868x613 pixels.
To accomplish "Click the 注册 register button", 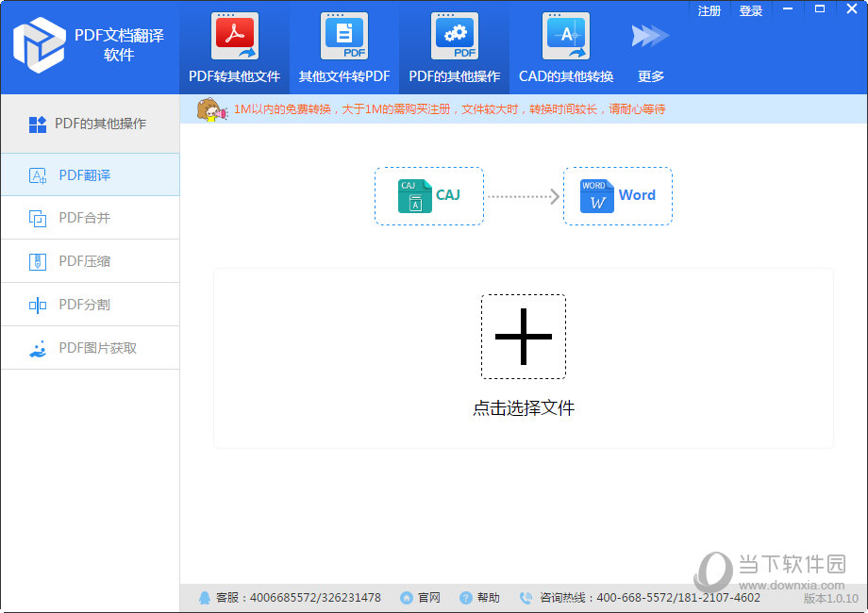I will 709,11.
